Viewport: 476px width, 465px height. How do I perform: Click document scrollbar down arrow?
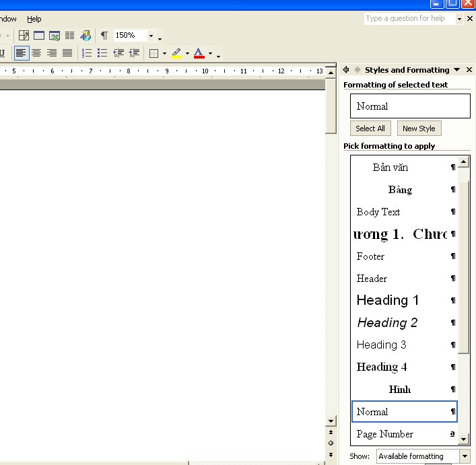point(331,421)
